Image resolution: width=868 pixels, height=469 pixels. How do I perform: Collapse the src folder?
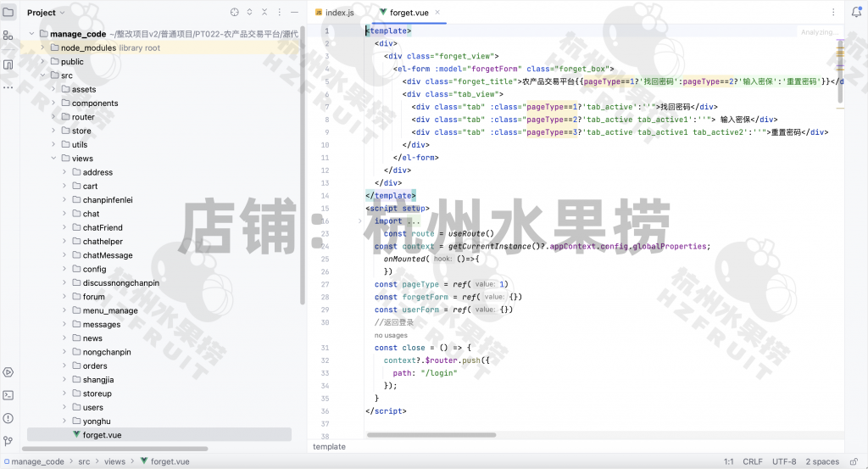coord(42,75)
